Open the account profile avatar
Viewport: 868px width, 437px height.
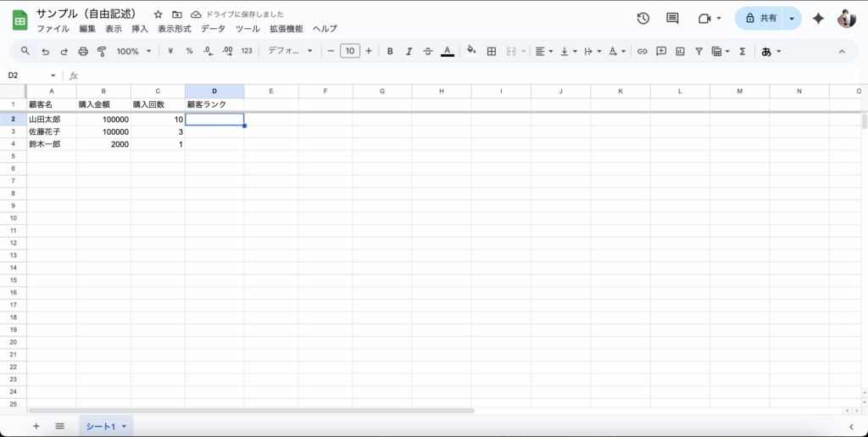[x=847, y=19]
